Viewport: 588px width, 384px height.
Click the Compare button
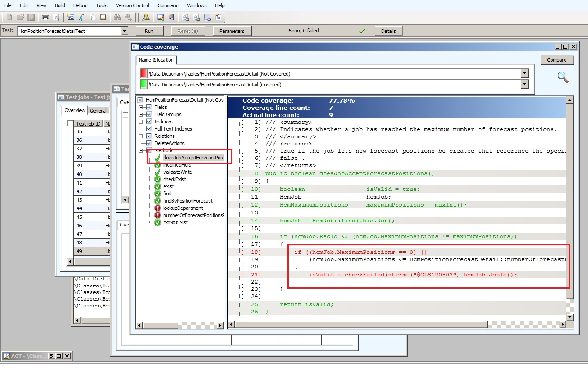point(557,60)
